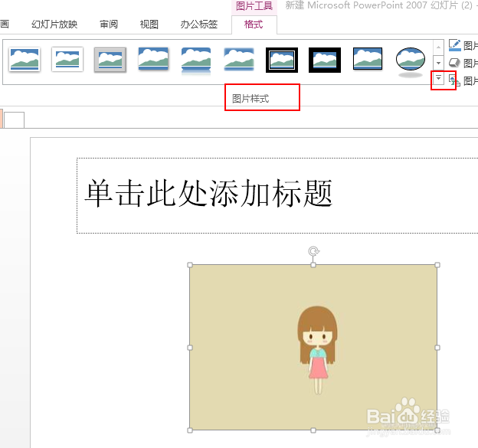Open picture layout conversion icon
This screenshot has height=448, width=478.
click(454, 80)
